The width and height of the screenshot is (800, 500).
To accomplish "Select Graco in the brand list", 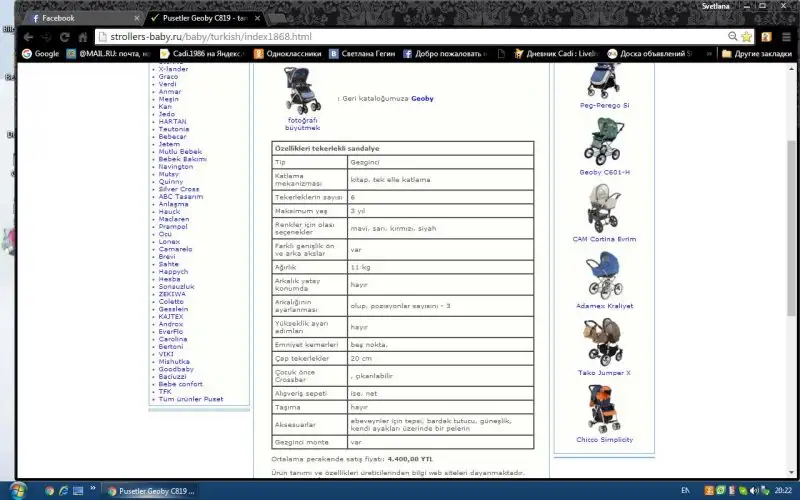I will pos(168,77).
